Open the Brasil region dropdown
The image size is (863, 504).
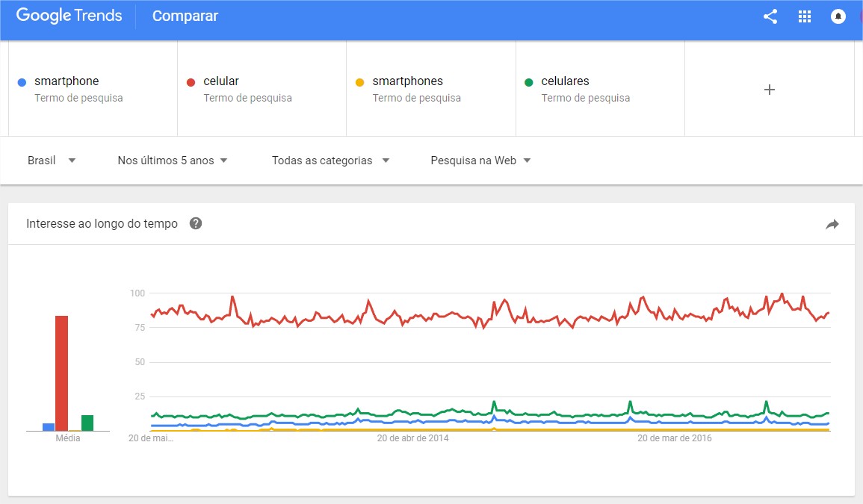coord(52,160)
